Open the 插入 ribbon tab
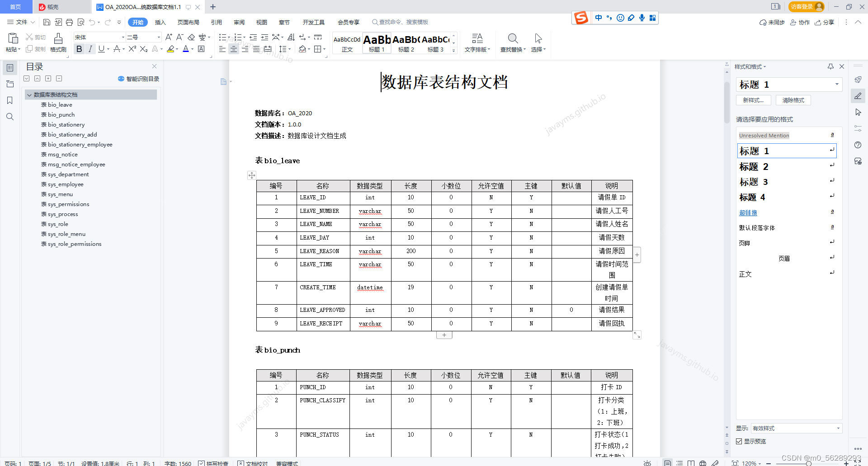Viewport: 868px width, 466px height. click(x=160, y=22)
